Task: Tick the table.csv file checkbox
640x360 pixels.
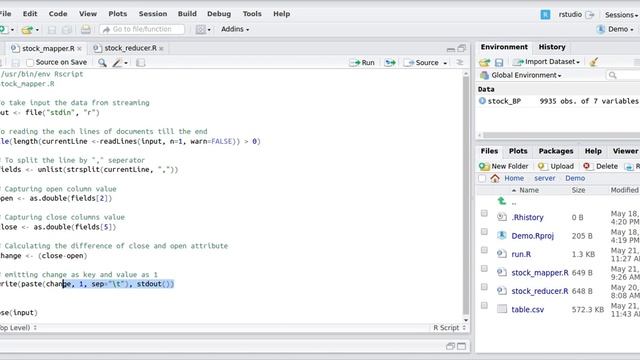Action: pos(484,305)
